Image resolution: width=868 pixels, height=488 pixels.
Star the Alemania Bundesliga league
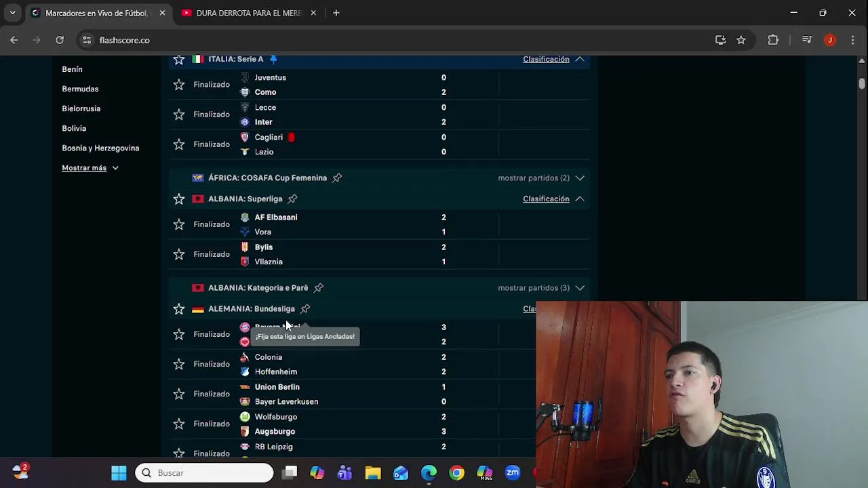point(179,309)
